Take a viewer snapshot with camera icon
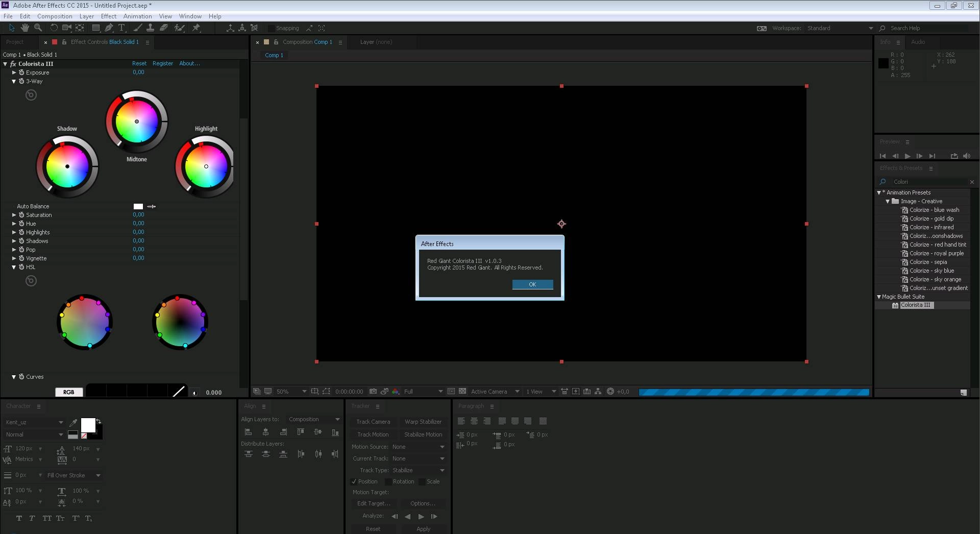The width and height of the screenshot is (980, 534). (x=373, y=392)
